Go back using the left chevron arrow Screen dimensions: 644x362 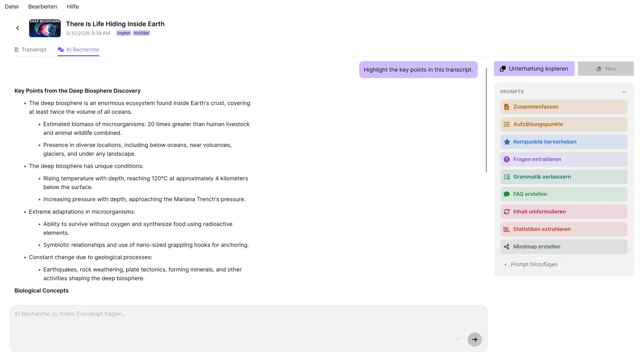click(18, 28)
